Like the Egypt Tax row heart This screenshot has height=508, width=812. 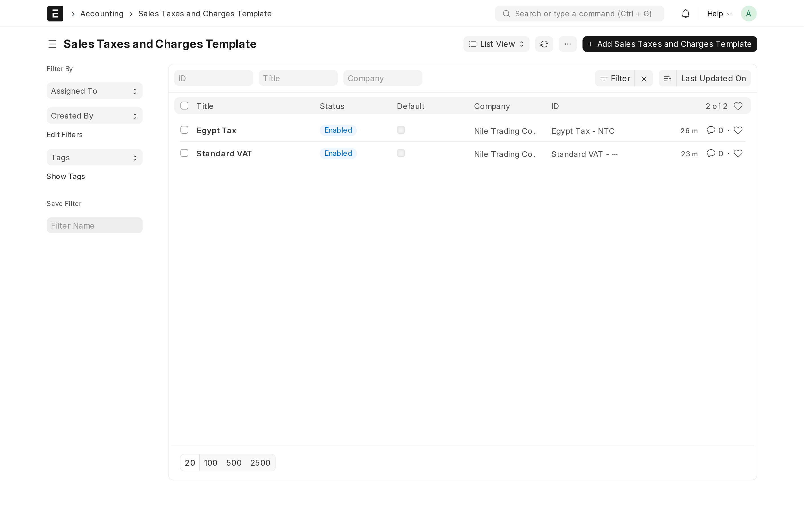point(738,130)
